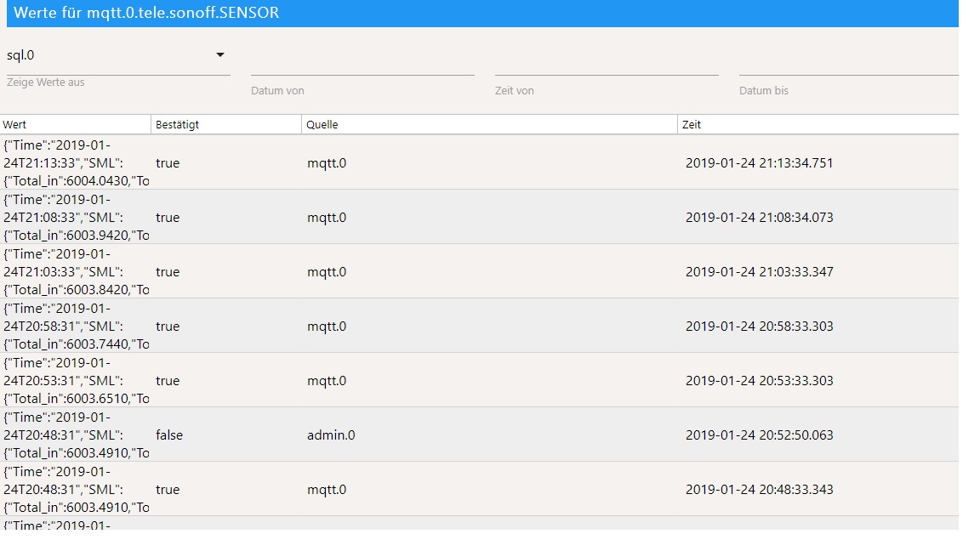Select the title 'Werte für mqtt.0.tele.sonoff.SENSOR'
Screen dimensions: 980x551
[146, 13]
